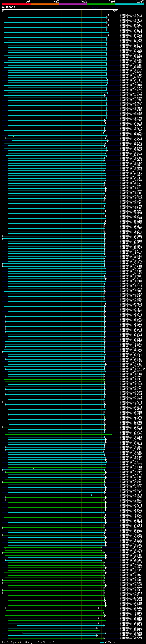Select the label UniRef100_Q0DK10
Screen dimensions: 146x644
pos(131,55)
